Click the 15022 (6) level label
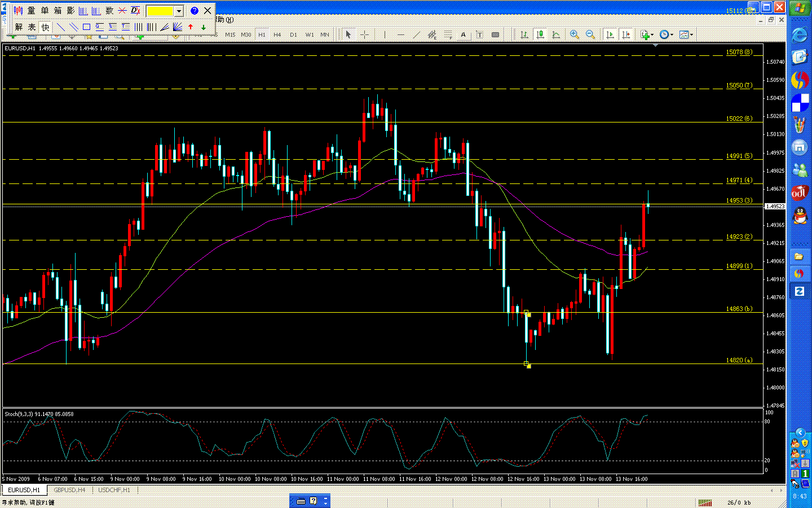812x508 pixels. click(x=739, y=119)
